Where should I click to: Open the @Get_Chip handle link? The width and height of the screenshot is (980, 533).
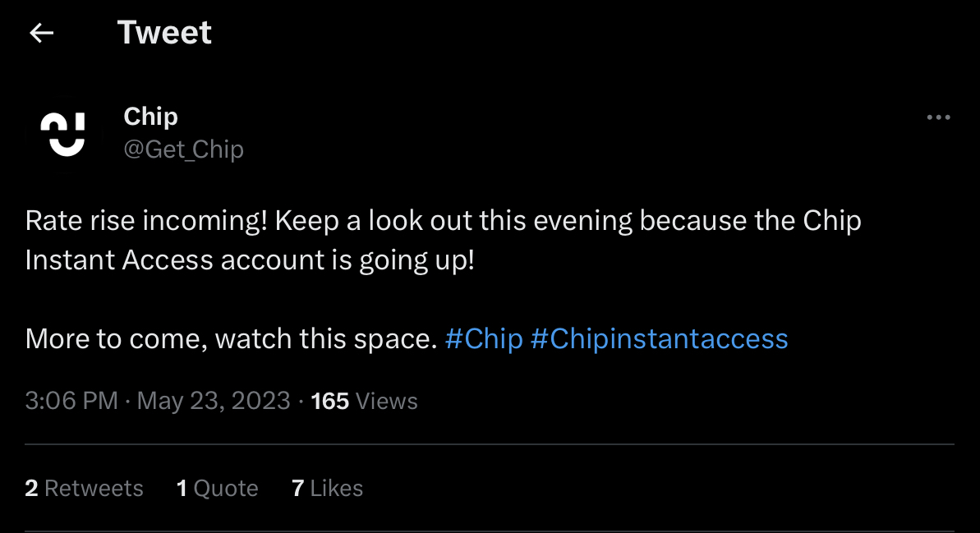pos(184,149)
